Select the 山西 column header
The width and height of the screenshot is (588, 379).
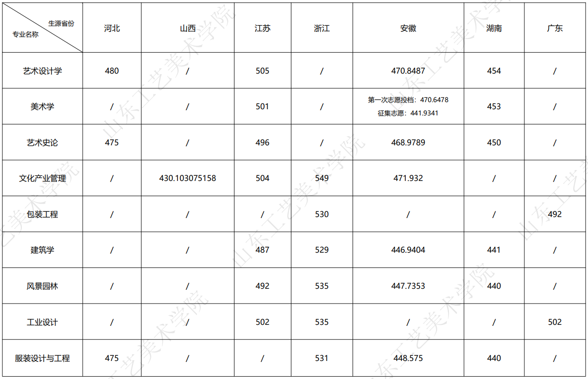point(187,28)
